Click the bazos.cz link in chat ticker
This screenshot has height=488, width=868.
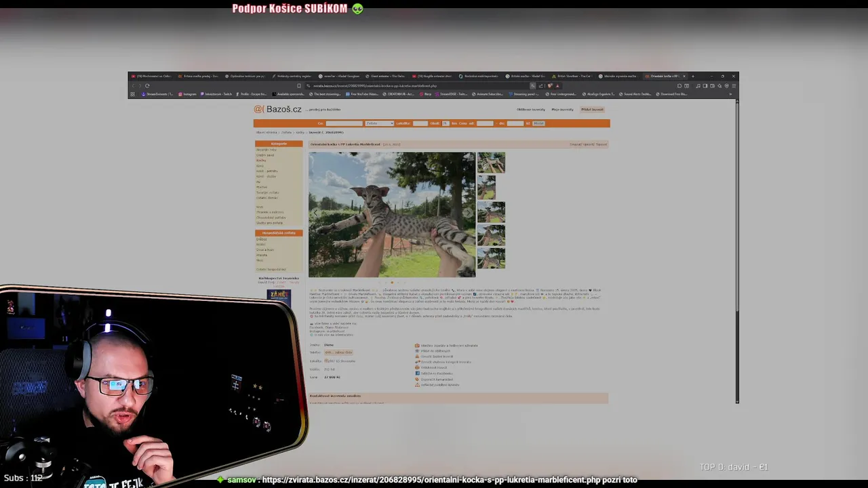click(431, 480)
